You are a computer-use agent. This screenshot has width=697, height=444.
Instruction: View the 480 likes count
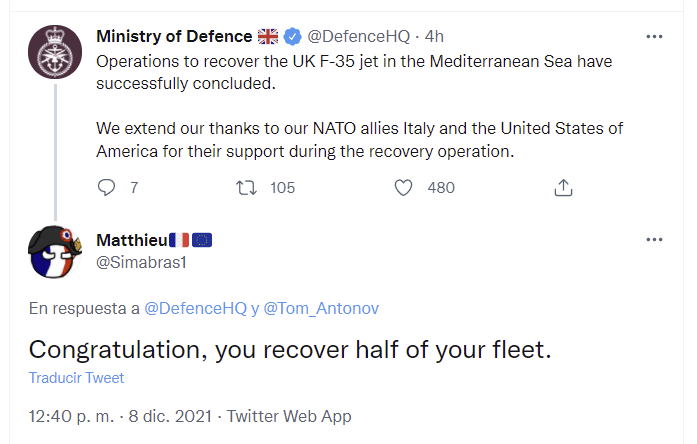coord(441,188)
